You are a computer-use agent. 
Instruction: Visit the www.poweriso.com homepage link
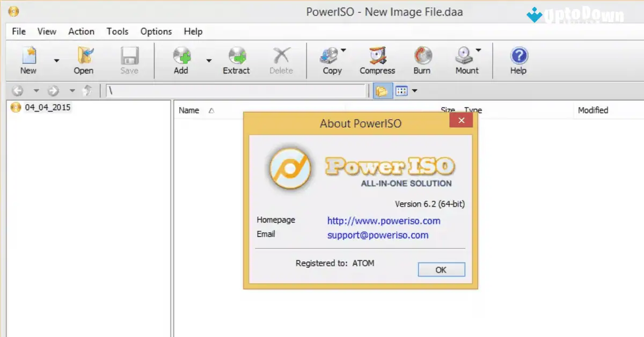coord(383,221)
